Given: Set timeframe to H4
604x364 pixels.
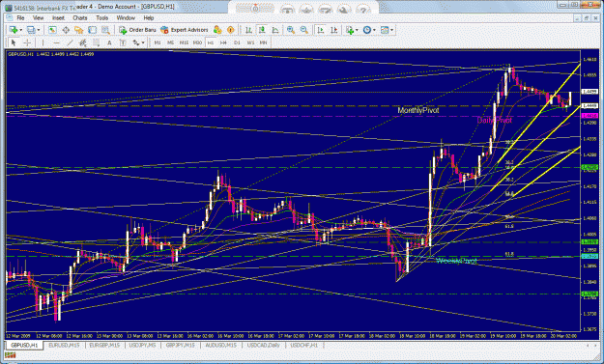Looking at the screenshot, I should [x=223, y=42].
